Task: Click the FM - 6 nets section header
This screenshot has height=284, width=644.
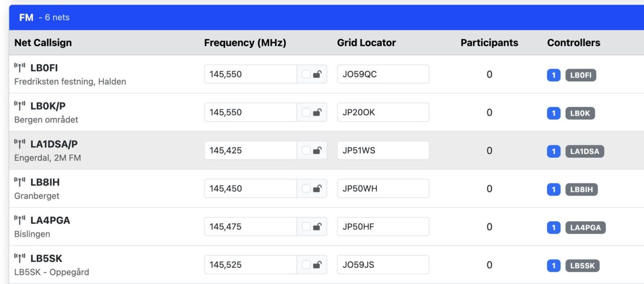Action: tap(327, 18)
